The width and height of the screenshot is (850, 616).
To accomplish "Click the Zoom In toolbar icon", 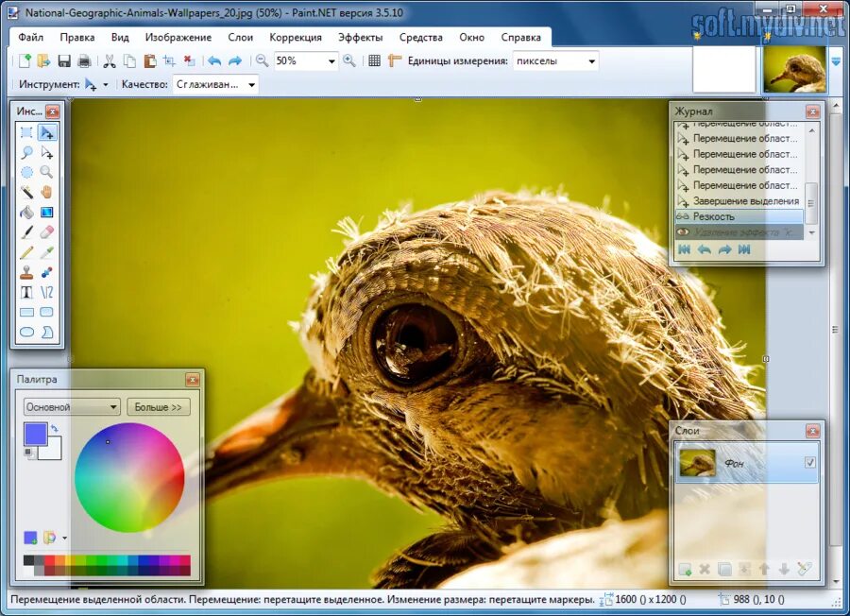I will 349,60.
